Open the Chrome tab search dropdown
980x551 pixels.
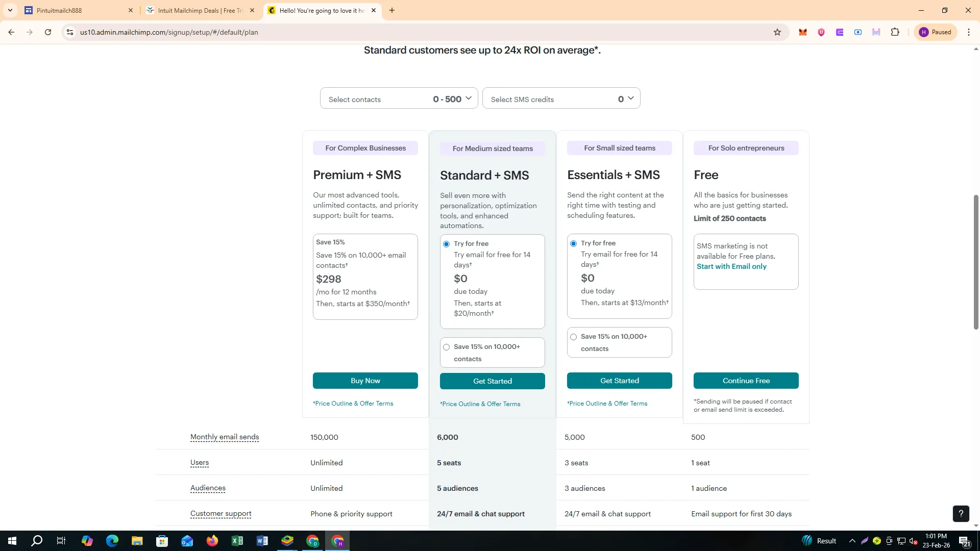coord(10,10)
